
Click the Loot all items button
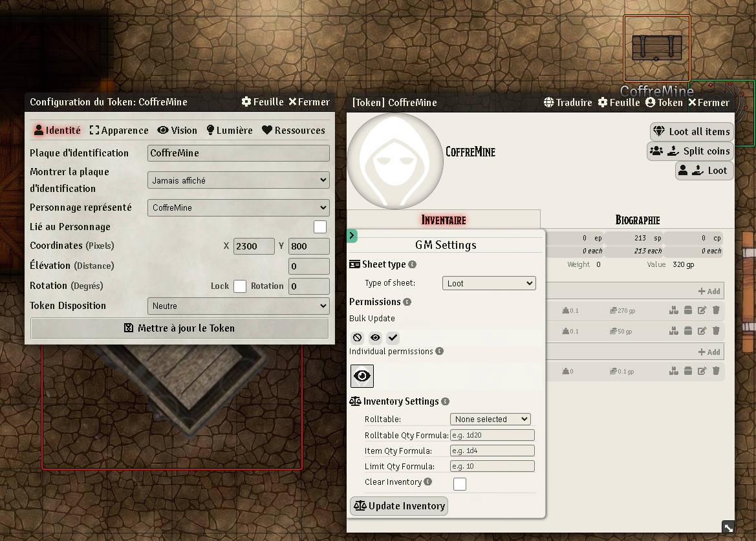pos(691,132)
